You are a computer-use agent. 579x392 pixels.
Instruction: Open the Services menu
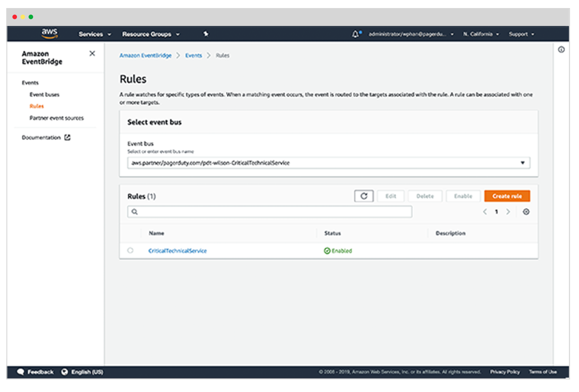coord(94,34)
